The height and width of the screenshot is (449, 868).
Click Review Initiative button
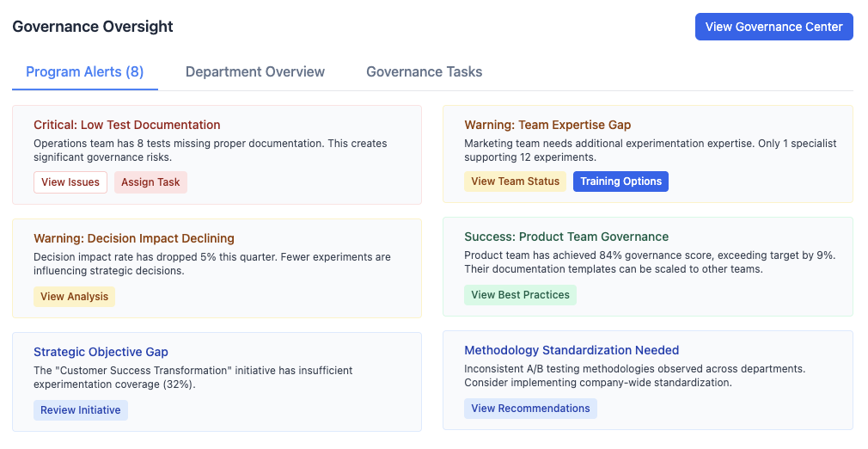(x=80, y=410)
